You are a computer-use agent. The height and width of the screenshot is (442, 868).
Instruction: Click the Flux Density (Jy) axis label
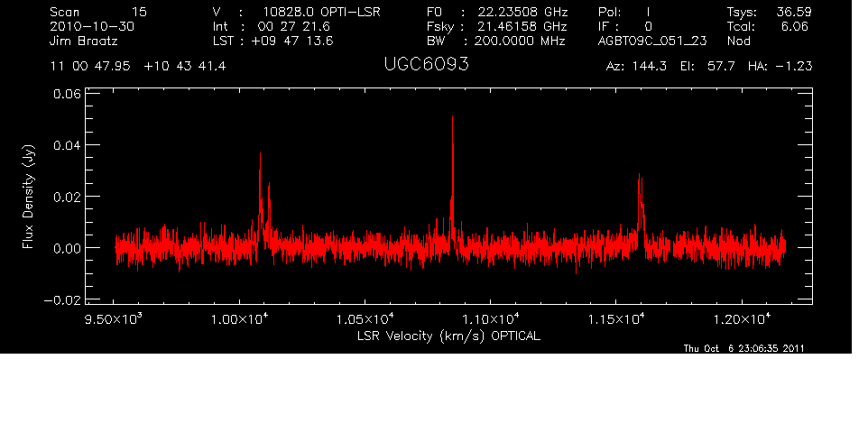pos(28,197)
